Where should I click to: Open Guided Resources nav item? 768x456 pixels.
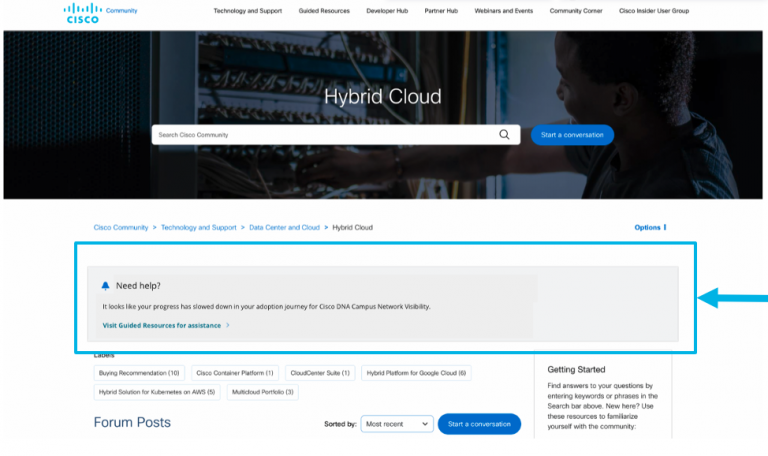click(x=323, y=11)
